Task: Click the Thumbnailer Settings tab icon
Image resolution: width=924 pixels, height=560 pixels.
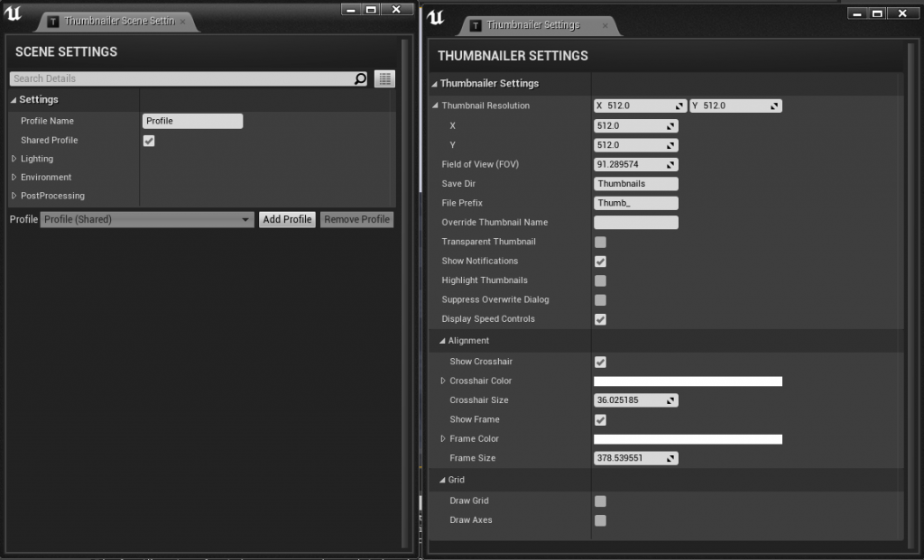Action: (476, 25)
